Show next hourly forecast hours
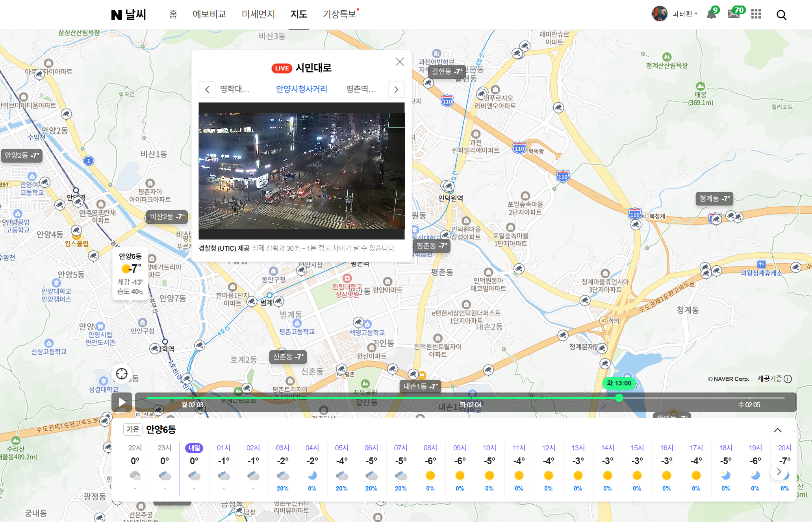This screenshot has width=812, height=522. (x=779, y=472)
